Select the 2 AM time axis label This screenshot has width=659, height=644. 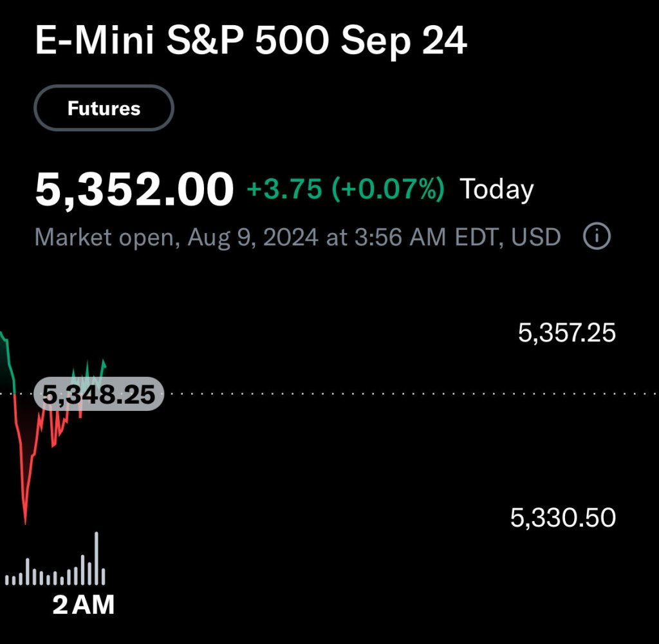click(x=83, y=605)
